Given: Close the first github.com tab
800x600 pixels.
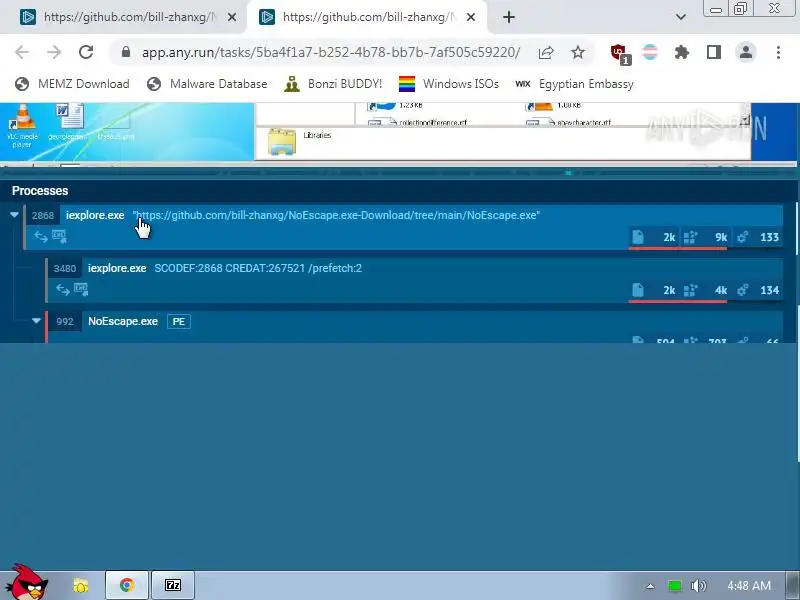Looking at the screenshot, I should click(232, 17).
